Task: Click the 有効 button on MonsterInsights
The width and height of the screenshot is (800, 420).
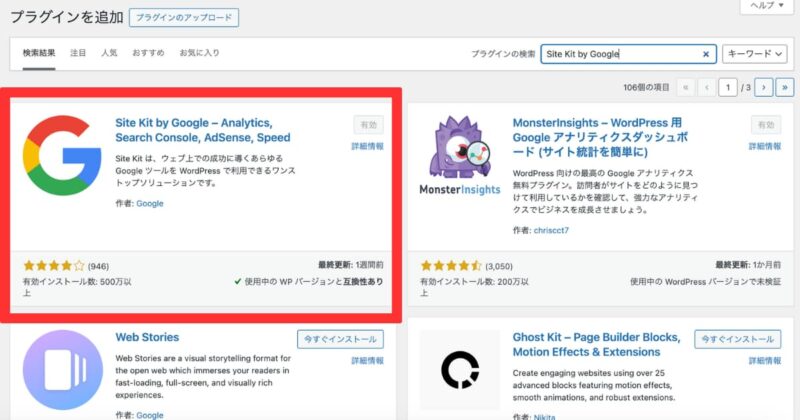Action: point(766,125)
